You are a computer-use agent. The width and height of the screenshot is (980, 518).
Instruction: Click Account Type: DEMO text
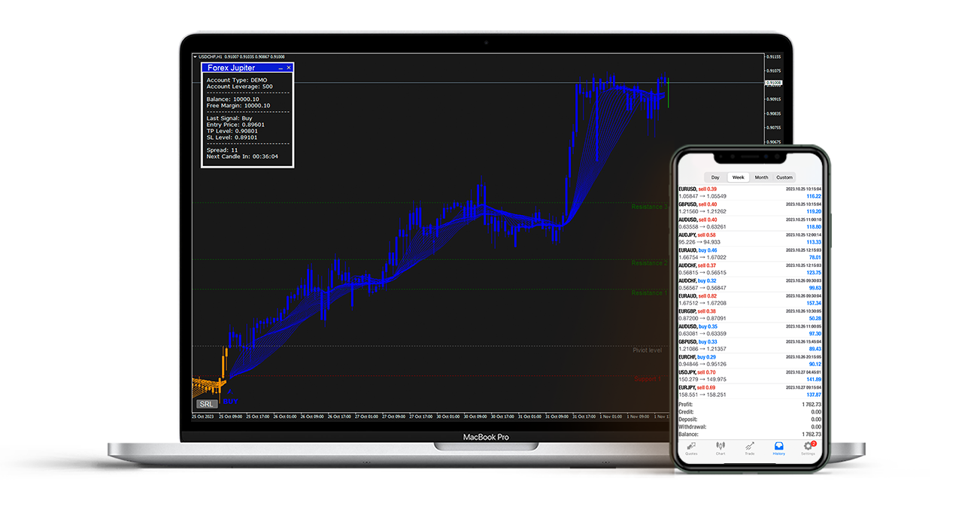coord(237,80)
